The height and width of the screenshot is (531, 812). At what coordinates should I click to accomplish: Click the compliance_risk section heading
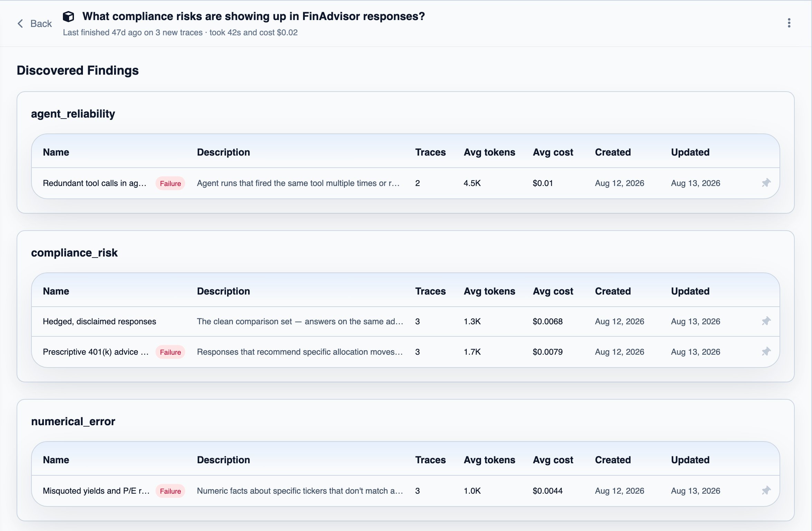[74, 253]
